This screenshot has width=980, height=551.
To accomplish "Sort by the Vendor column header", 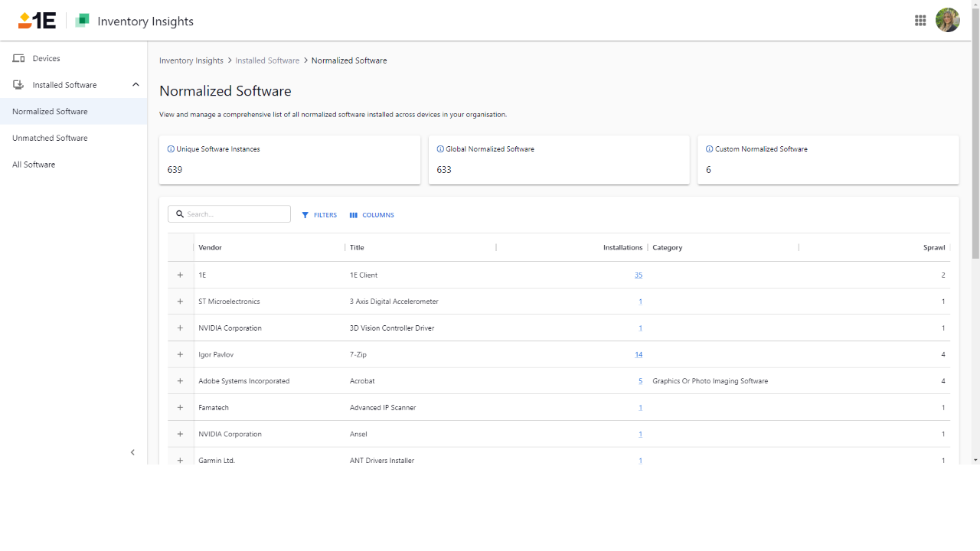I will click(210, 247).
